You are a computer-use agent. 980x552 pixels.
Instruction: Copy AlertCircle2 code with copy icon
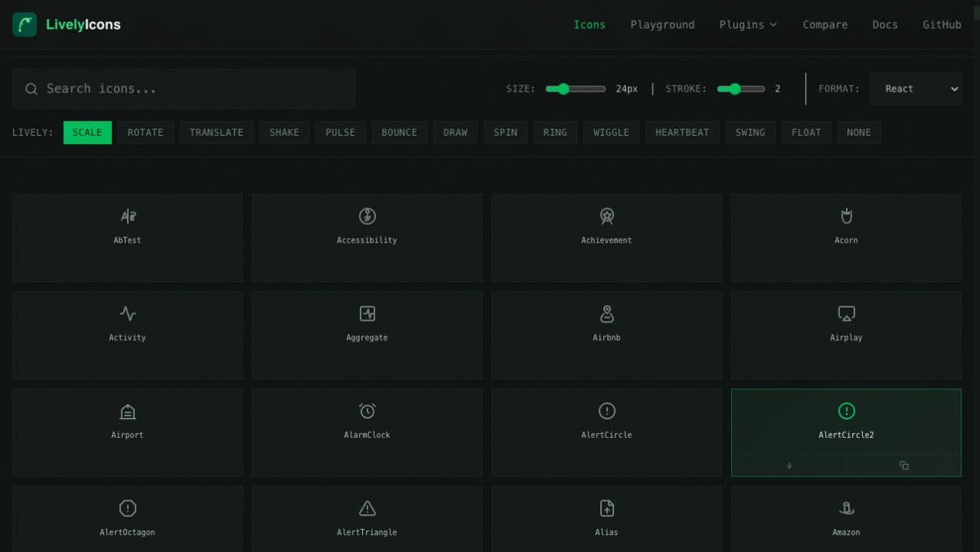904,466
